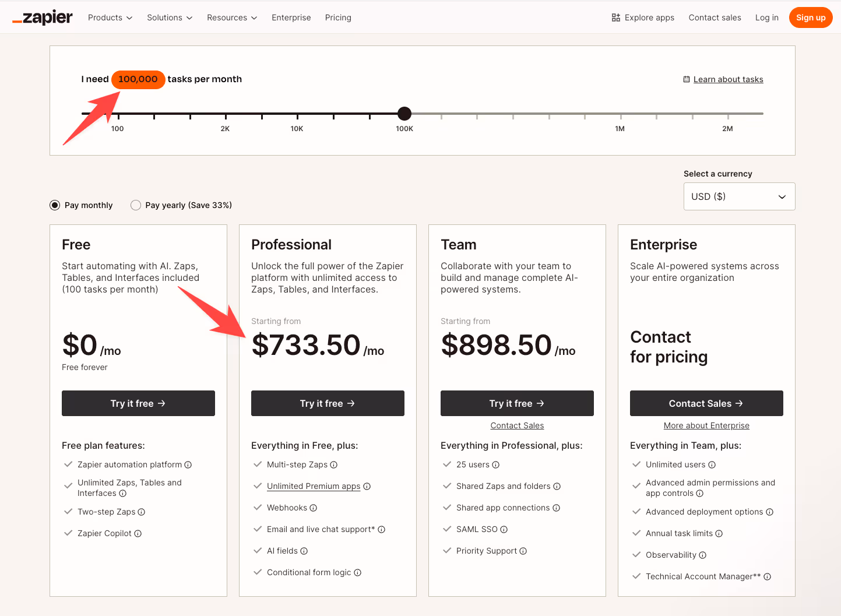The image size is (841, 616).
Task: Open Enterprise in the top navigation
Action: pyautogui.click(x=291, y=17)
